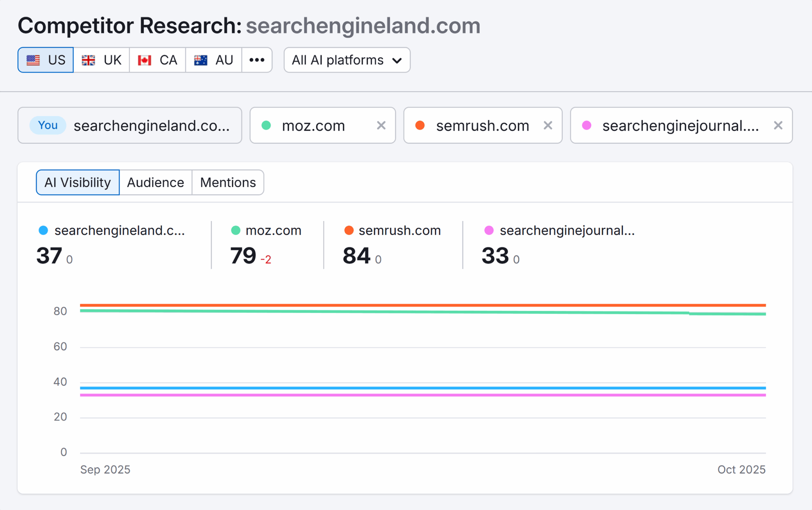
Task: Click the pink dot in searchenginejournal chip
Action: (587, 125)
